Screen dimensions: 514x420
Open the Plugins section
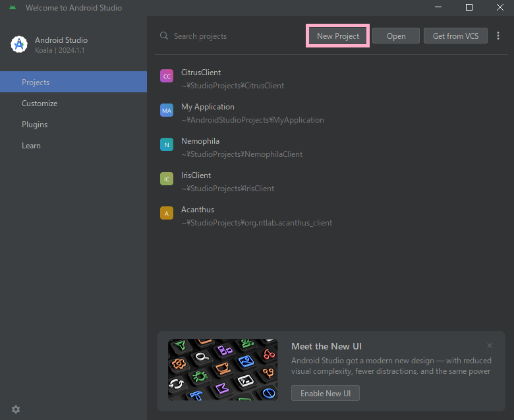pos(73,125)
